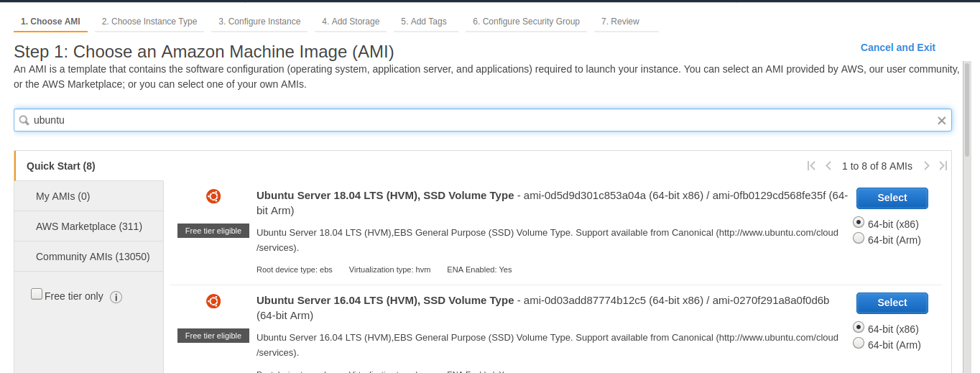The height and width of the screenshot is (373, 980).
Task: Choose 64-bit (Arm) for Ubuntu Server 16.04
Action: [x=859, y=343]
